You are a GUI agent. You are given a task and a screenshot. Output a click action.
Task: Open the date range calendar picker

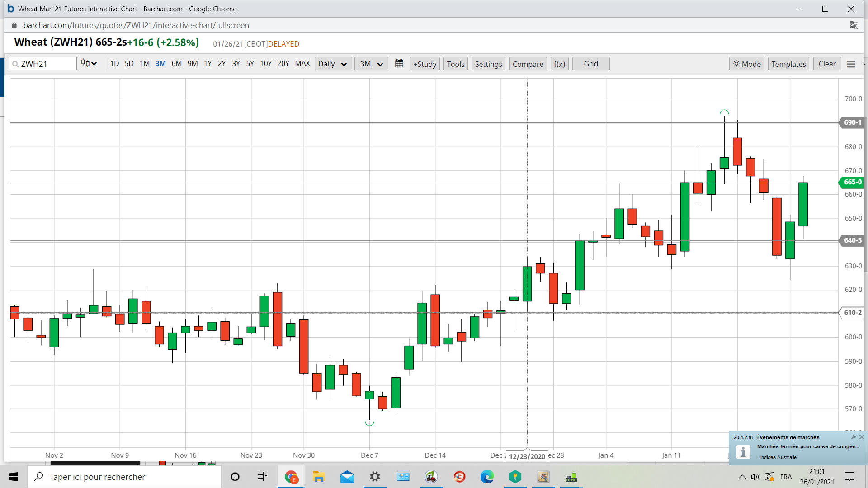(399, 64)
